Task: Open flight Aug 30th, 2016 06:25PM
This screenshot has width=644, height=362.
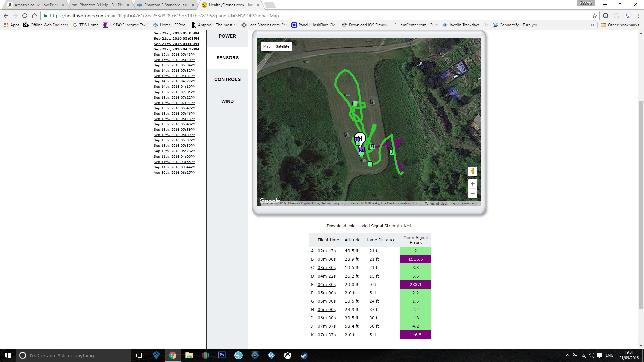Action: [174, 173]
